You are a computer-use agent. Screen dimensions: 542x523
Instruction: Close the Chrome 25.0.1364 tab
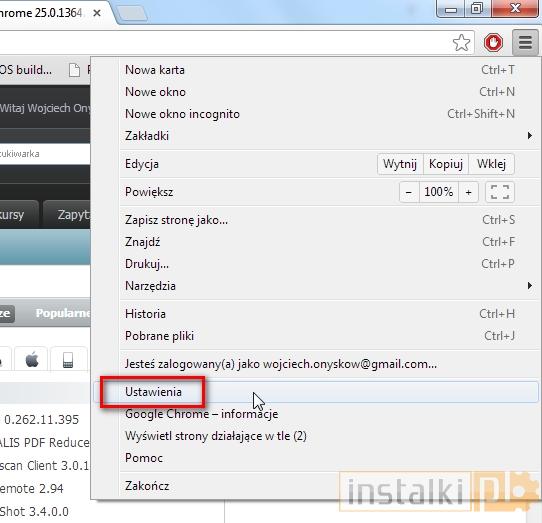point(97,13)
